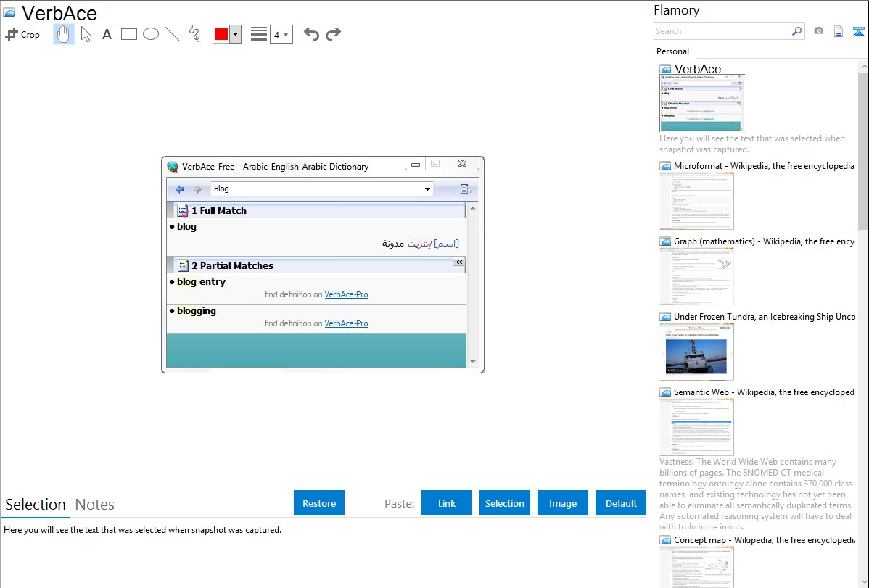Click the line thickness icon
869x588 pixels.
tap(259, 34)
